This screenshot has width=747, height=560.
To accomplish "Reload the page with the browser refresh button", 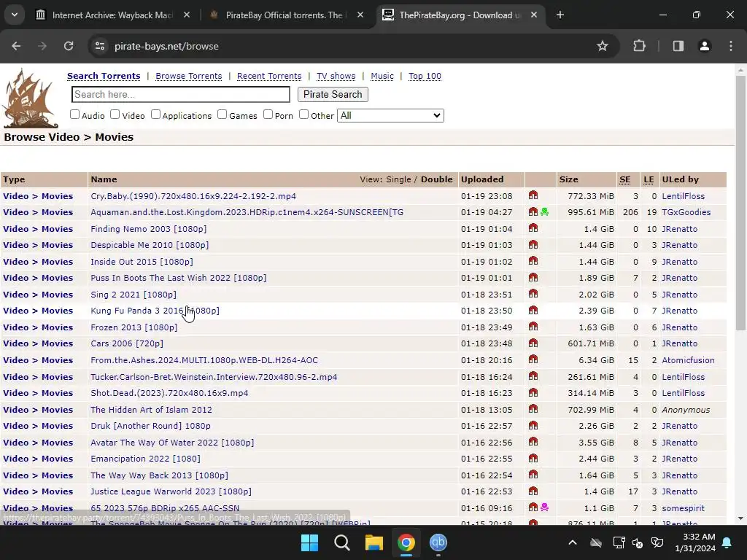I will pyautogui.click(x=69, y=46).
